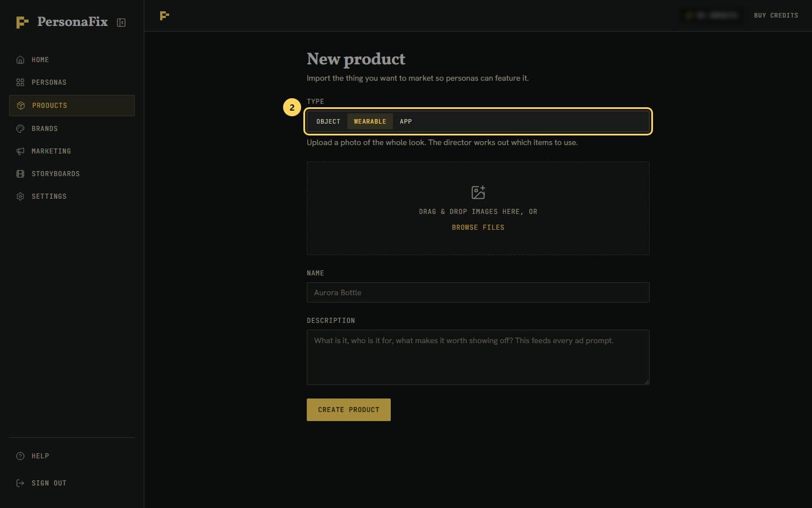Click the sign out arrow icon
The width and height of the screenshot is (812, 508).
point(20,483)
